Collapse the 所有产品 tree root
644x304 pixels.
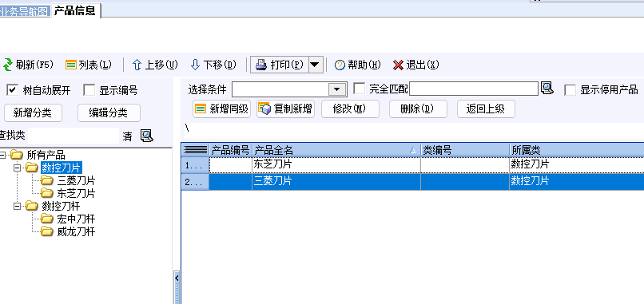coord(2,155)
